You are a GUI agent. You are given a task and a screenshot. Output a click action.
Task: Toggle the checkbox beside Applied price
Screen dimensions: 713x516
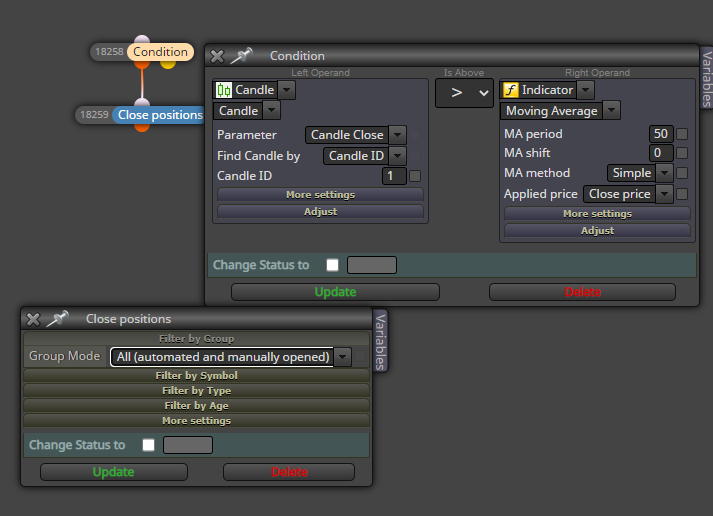click(x=682, y=194)
